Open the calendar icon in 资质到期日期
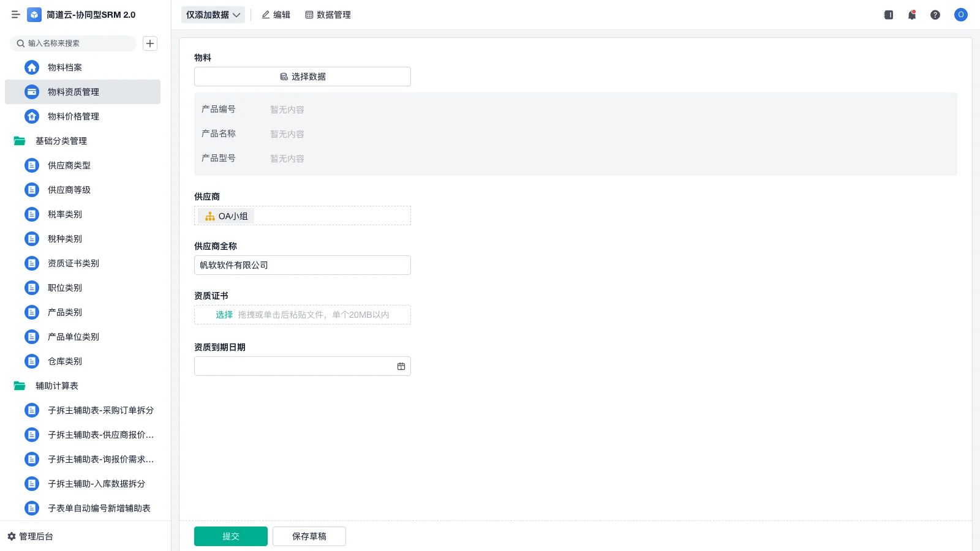This screenshot has width=980, height=551. point(401,366)
